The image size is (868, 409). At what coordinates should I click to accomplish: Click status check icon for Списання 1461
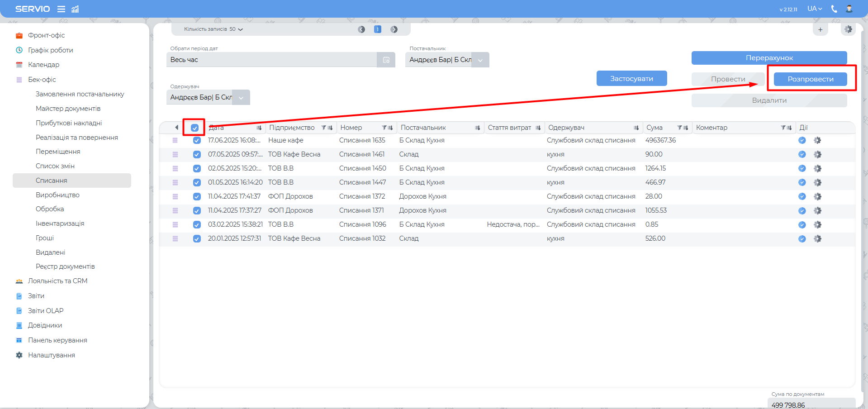(x=802, y=154)
